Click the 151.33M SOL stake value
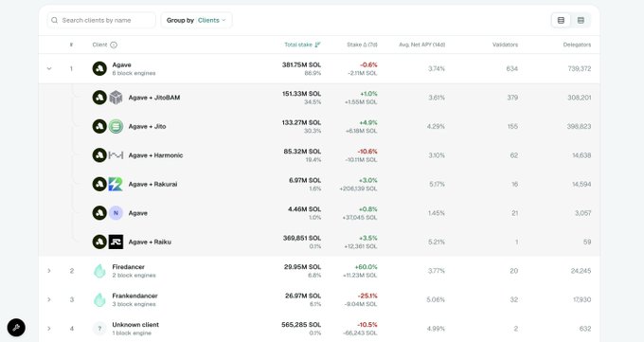Screen dimensions: 644x342 301,94
